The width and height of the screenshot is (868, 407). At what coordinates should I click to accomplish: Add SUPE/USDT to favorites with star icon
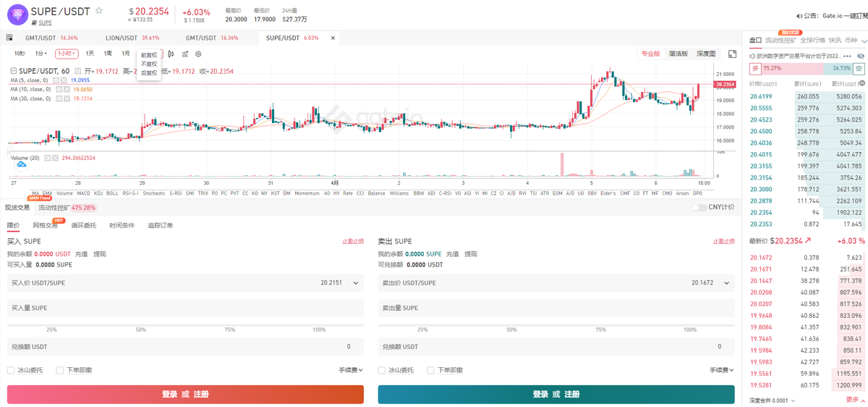click(98, 11)
